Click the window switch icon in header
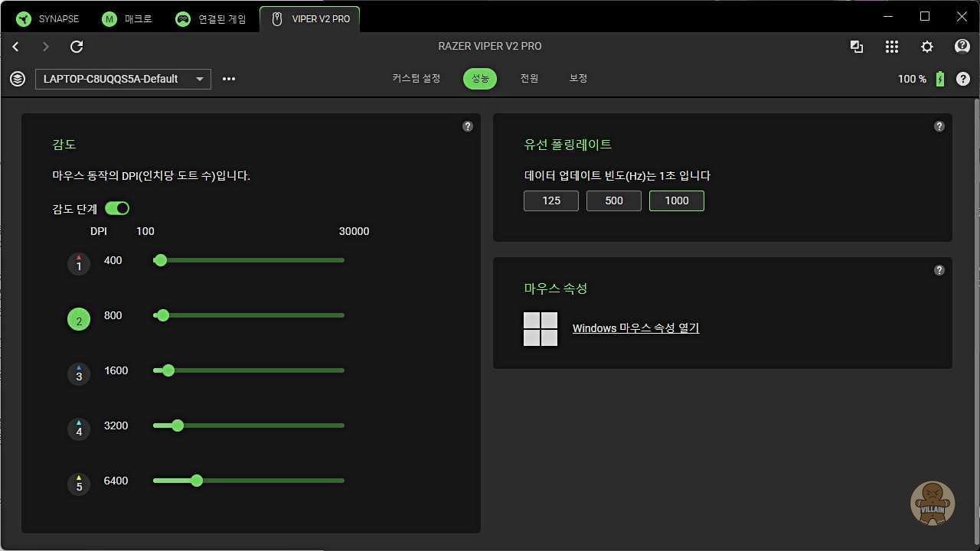 click(x=857, y=47)
